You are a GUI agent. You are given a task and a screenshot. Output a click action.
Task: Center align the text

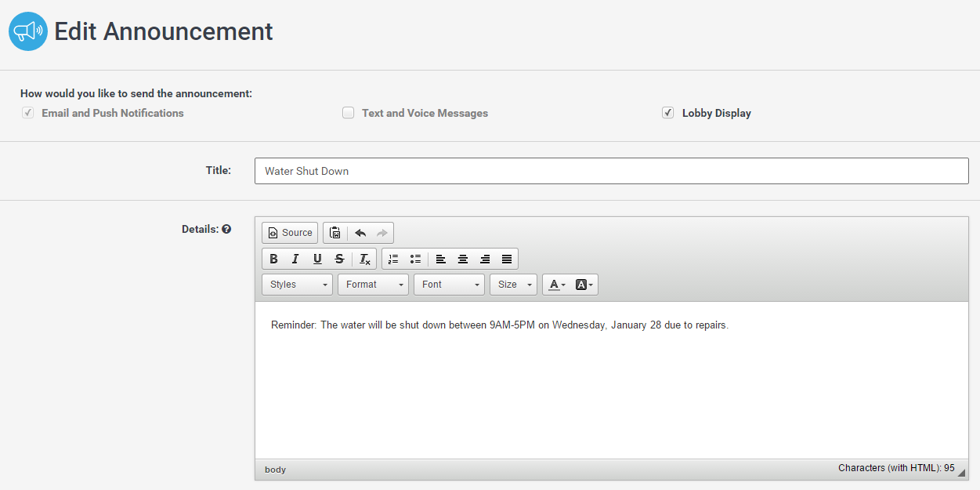(463, 259)
